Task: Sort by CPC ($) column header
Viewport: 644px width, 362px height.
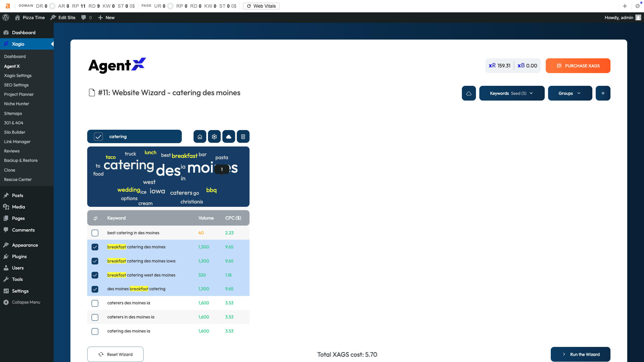Action: (233, 218)
